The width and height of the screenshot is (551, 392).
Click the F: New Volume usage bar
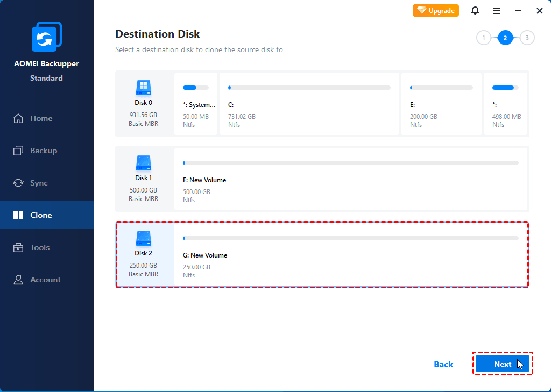(x=351, y=163)
